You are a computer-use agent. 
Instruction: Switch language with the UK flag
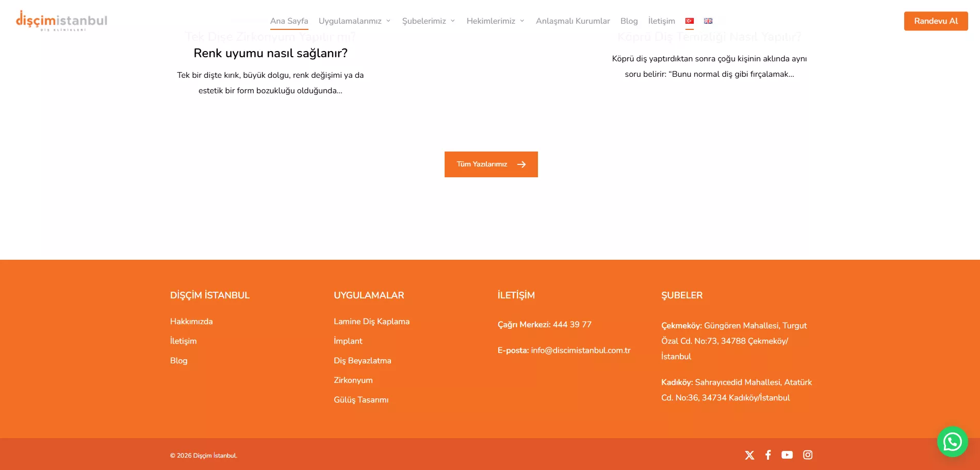pyautogui.click(x=708, y=21)
